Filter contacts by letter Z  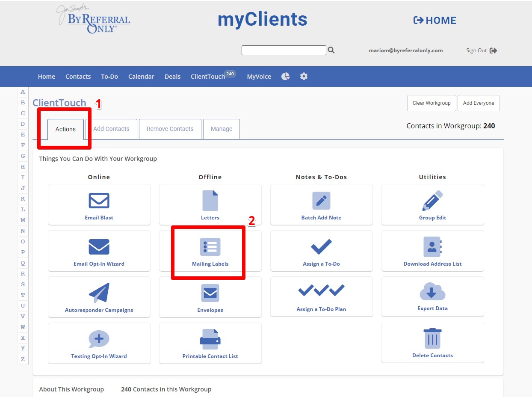(x=23, y=359)
